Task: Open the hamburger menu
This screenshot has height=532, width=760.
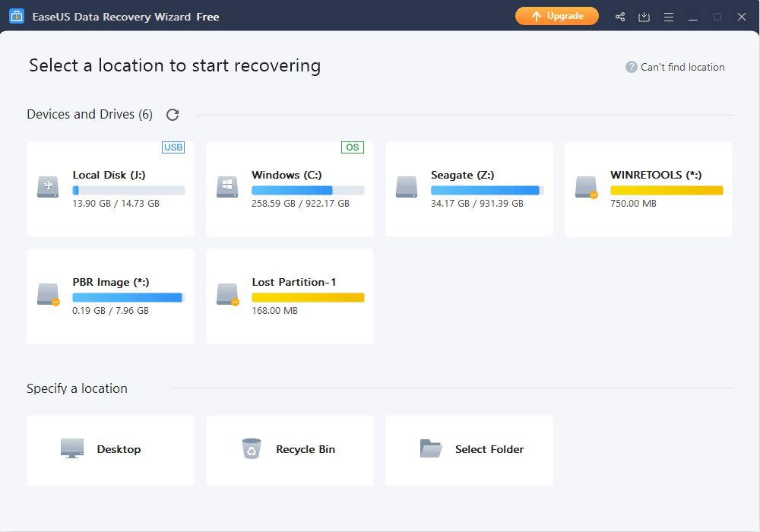Action: click(668, 16)
